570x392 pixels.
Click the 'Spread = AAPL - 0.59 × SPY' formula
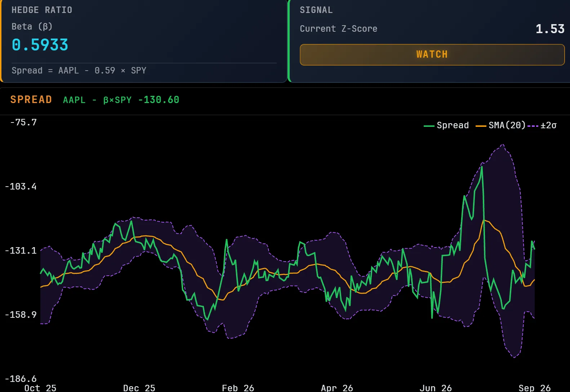point(79,70)
